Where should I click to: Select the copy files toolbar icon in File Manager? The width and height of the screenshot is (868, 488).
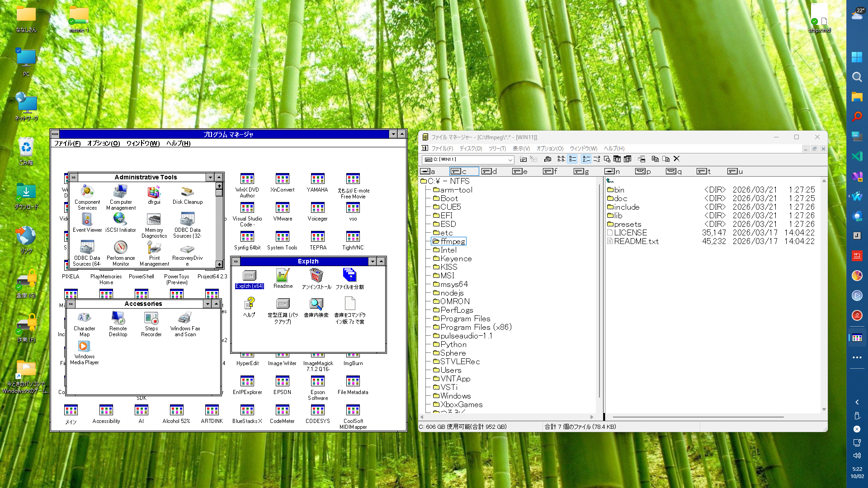[655, 159]
